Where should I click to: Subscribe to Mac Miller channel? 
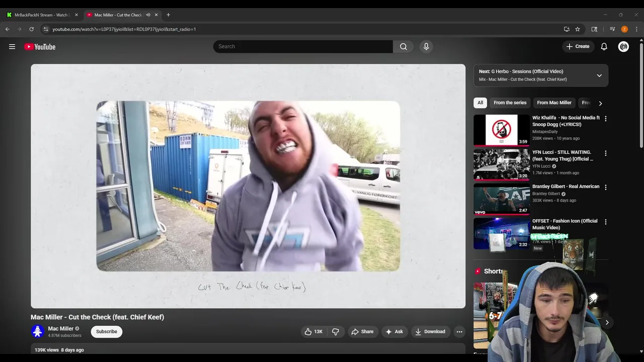[x=107, y=331]
